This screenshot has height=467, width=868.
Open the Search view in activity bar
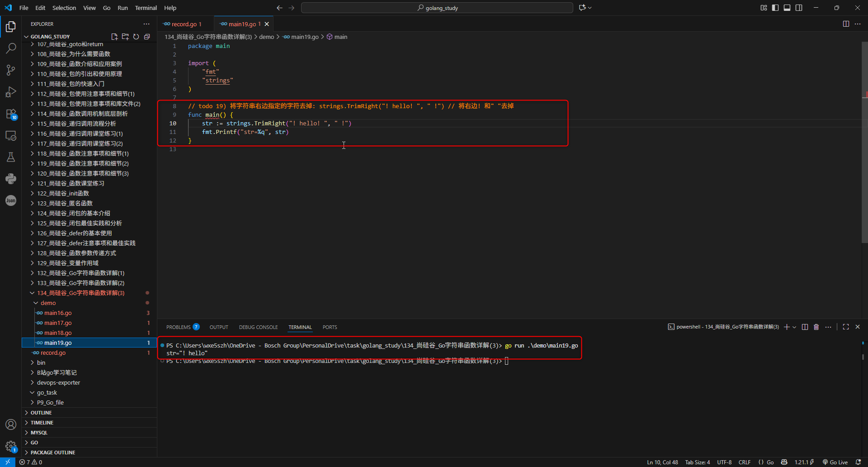[x=11, y=48]
